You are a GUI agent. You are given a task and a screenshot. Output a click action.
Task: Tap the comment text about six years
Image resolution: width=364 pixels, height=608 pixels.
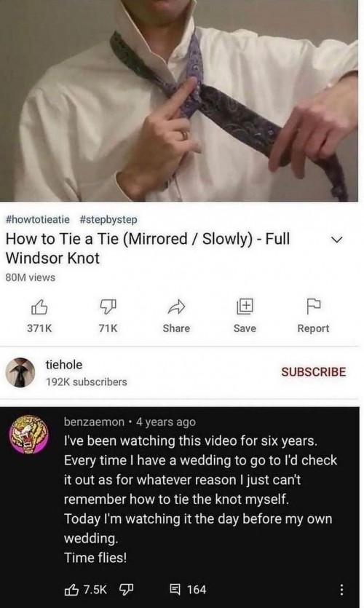point(200,499)
